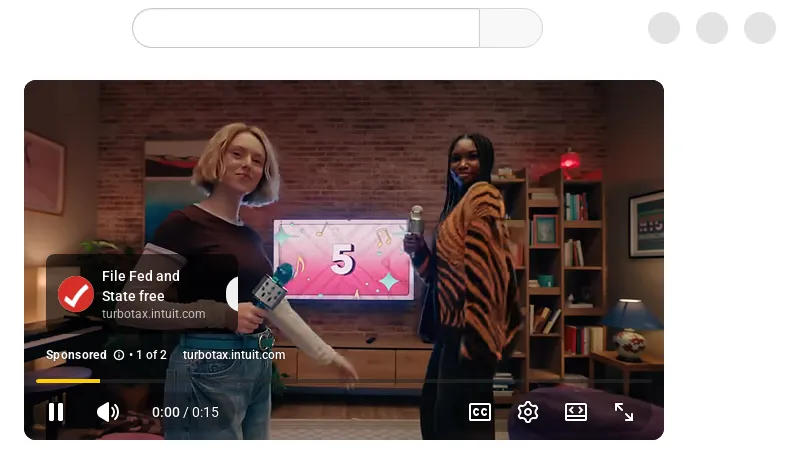Mute the video using the speaker icon

tap(108, 412)
